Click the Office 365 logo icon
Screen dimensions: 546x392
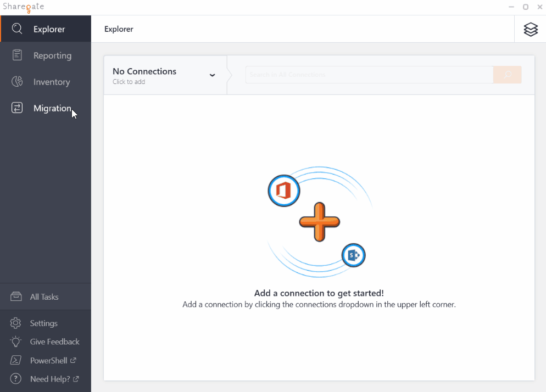click(x=284, y=191)
